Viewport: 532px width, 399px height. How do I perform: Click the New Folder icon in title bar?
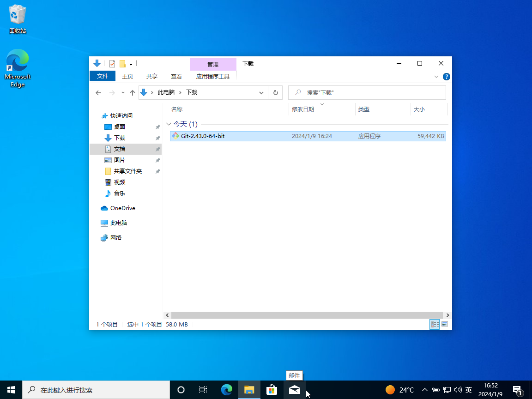point(122,63)
